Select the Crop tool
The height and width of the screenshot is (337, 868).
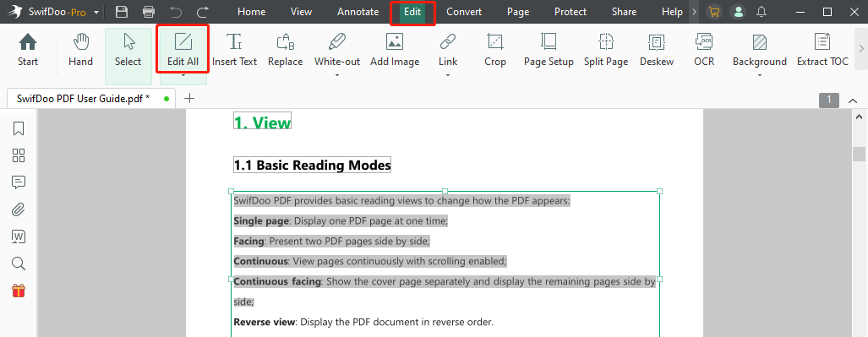coord(495,51)
